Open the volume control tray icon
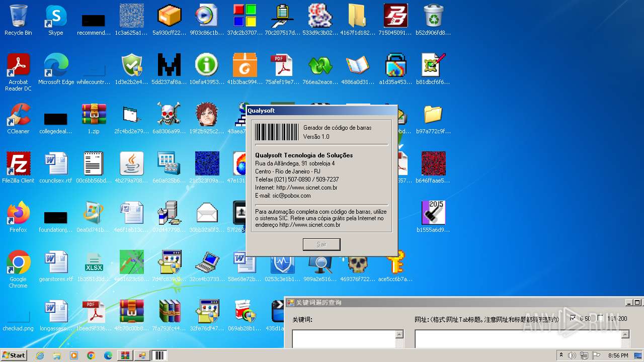This screenshot has height=362, width=644. coord(572,355)
